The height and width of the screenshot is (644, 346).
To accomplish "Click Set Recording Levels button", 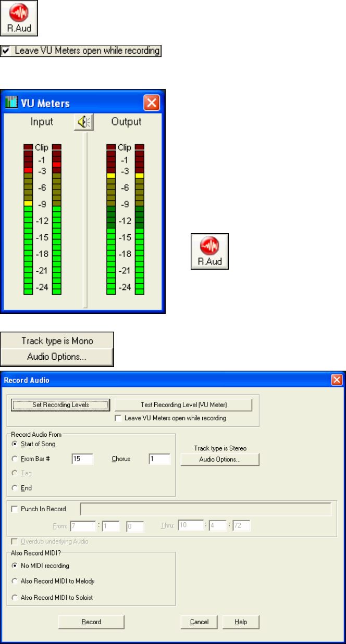I will tap(61, 405).
